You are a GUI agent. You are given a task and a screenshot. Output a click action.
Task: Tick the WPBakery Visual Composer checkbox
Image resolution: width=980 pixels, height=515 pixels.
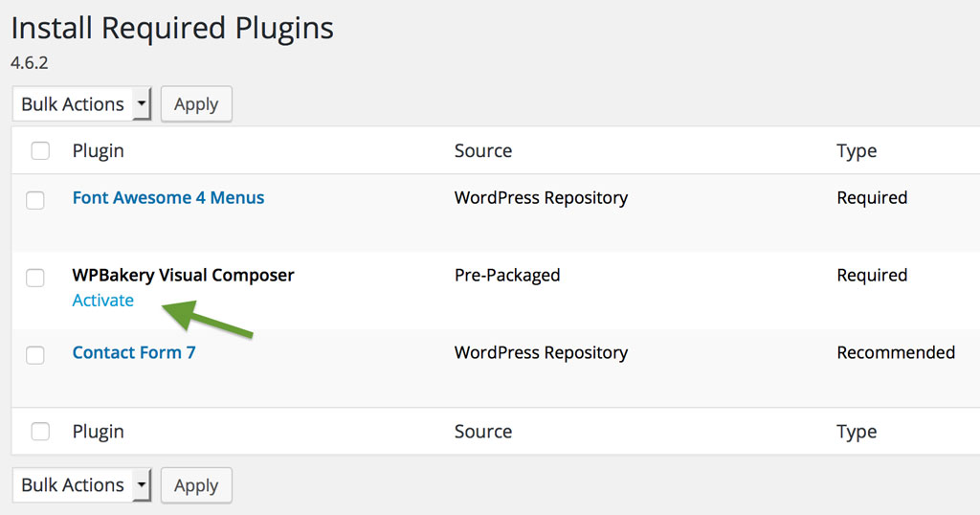point(35,278)
